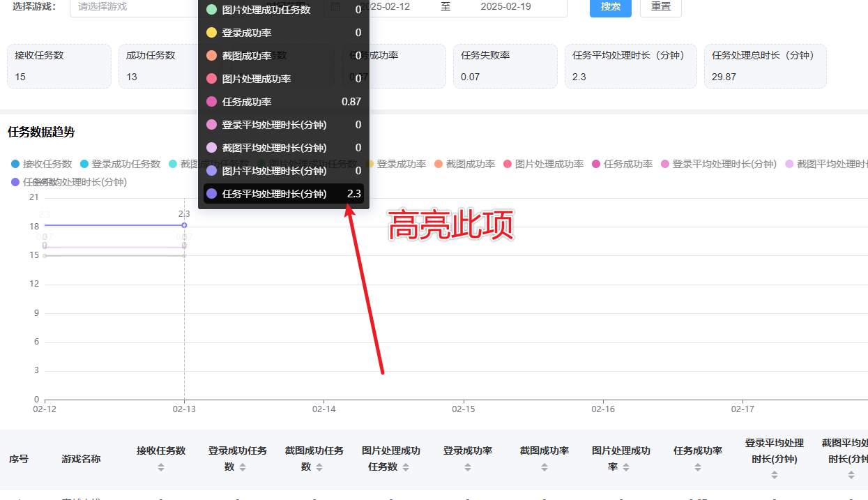Toggle 任务平均处理时长(分钟) legend in second row

(x=68, y=182)
